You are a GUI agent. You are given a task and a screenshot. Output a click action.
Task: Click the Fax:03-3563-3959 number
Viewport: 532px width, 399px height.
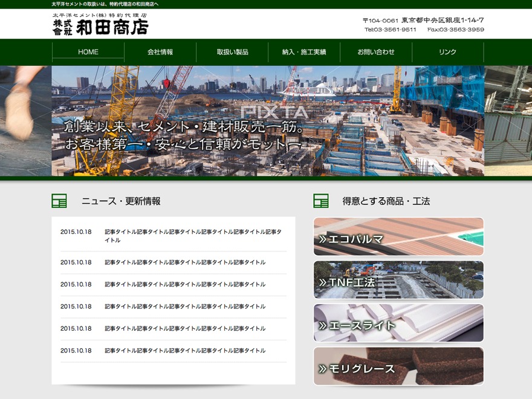click(456, 30)
